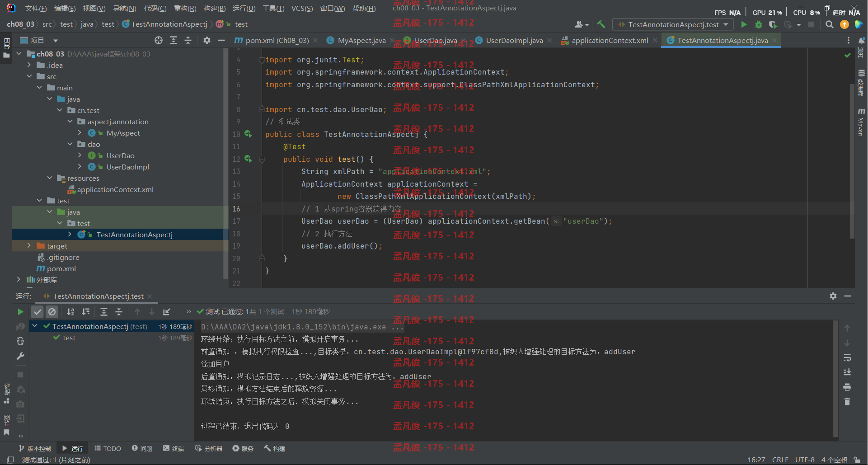Toggle soft-wrap in console output
868x465 pixels.
[847, 357]
